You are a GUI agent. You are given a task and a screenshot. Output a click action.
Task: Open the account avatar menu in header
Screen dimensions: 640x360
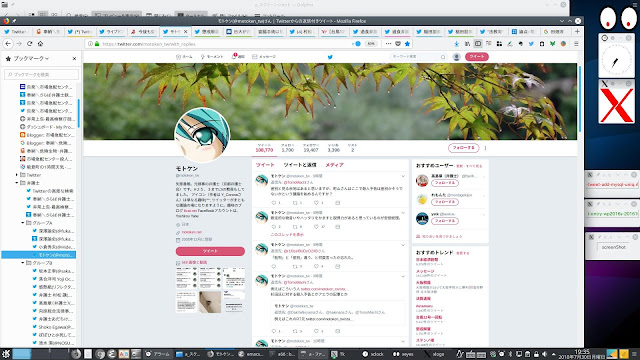point(457,57)
